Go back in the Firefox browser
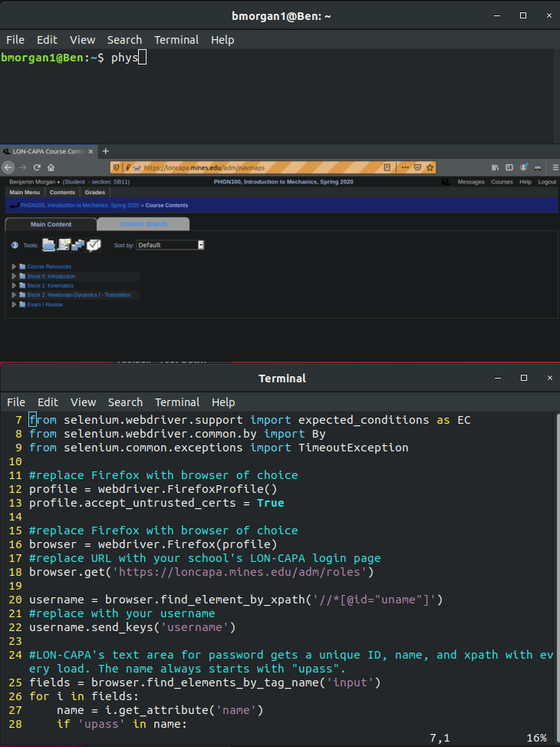Screen dimensions: 560x747 tap(8, 167)
